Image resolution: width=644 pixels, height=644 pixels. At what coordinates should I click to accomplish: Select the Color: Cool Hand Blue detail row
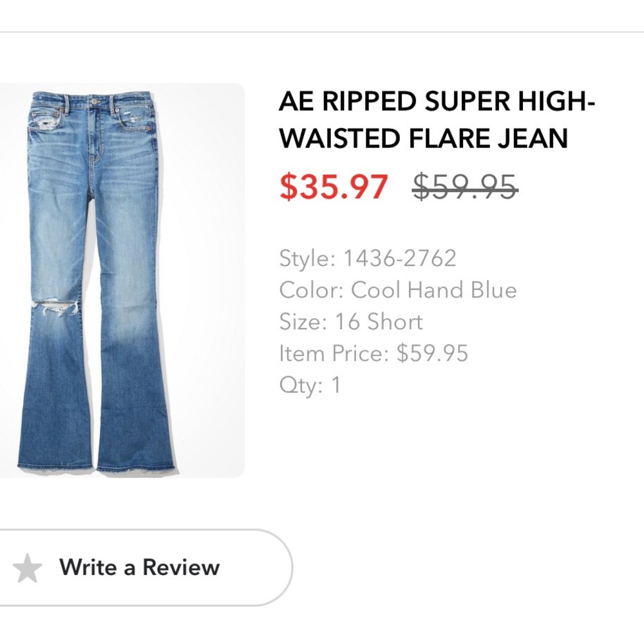[397, 290]
